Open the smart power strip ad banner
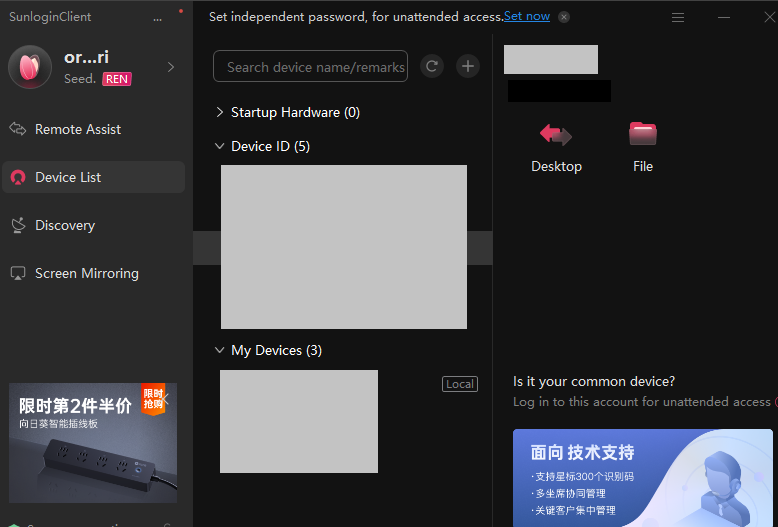 [93, 443]
